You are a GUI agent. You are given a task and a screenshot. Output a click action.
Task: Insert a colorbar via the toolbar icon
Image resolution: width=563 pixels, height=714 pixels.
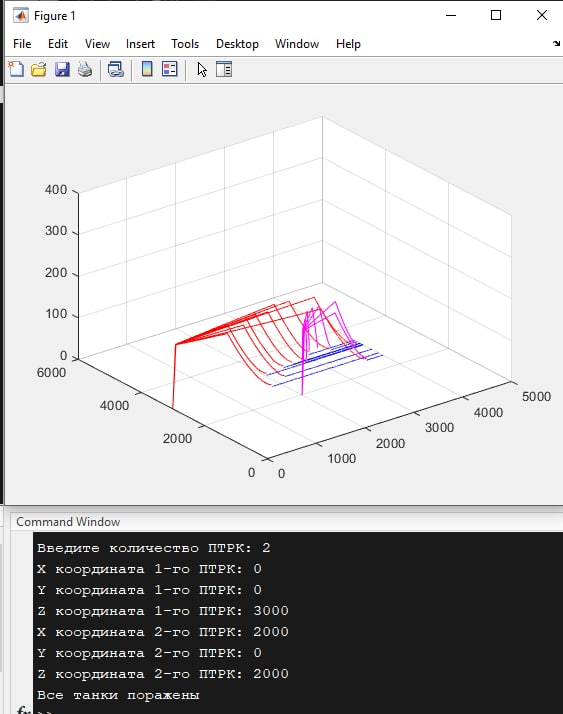point(147,69)
